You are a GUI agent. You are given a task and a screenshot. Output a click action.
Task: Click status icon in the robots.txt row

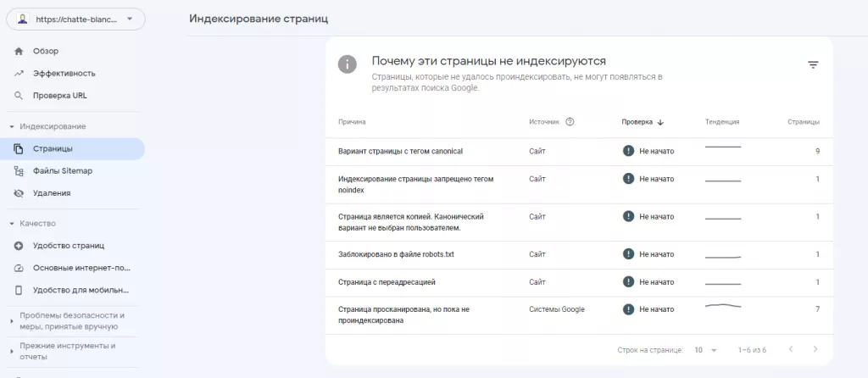(x=628, y=254)
